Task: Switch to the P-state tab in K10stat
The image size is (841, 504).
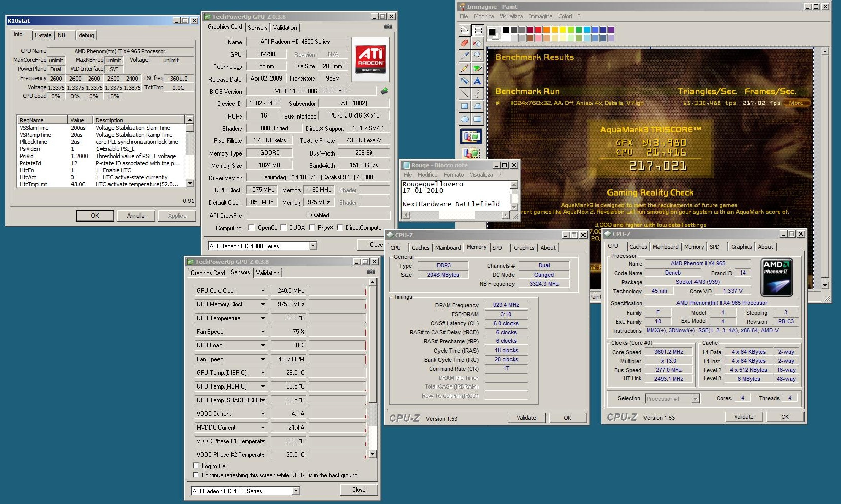Action: click(43, 35)
